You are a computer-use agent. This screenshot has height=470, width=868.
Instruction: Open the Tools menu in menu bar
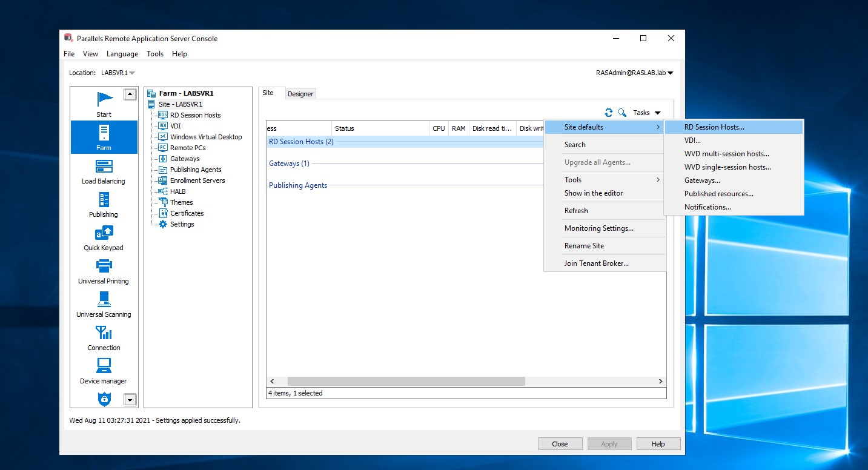(155, 54)
